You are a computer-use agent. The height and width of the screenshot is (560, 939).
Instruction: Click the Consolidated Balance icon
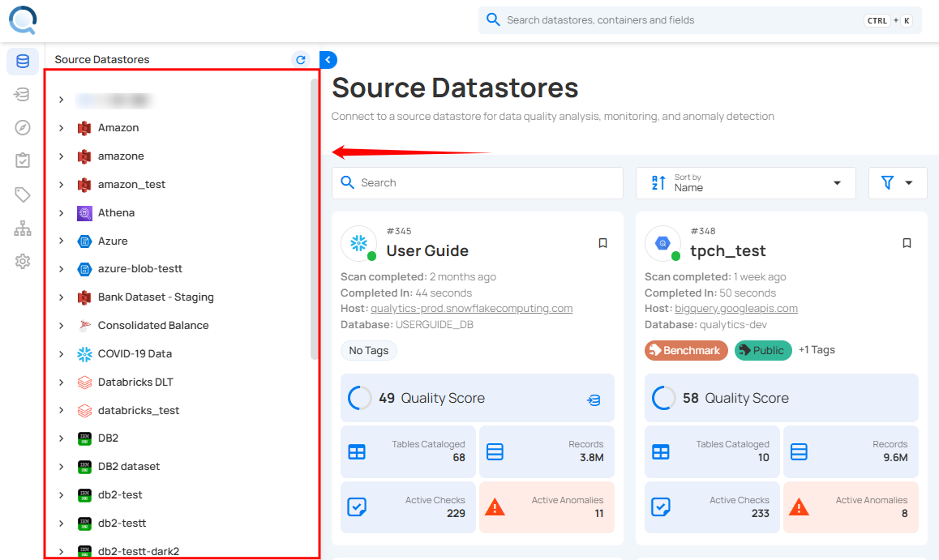point(84,326)
